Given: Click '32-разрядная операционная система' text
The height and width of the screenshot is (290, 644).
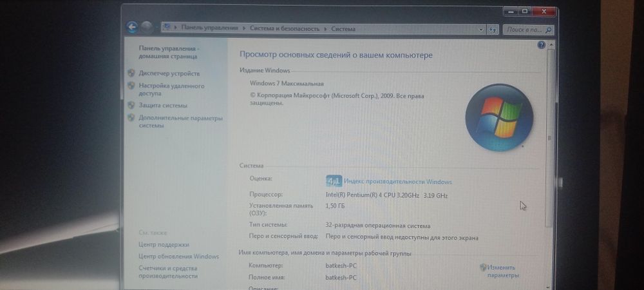Looking at the screenshot, I should pyautogui.click(x=378, y=226).
